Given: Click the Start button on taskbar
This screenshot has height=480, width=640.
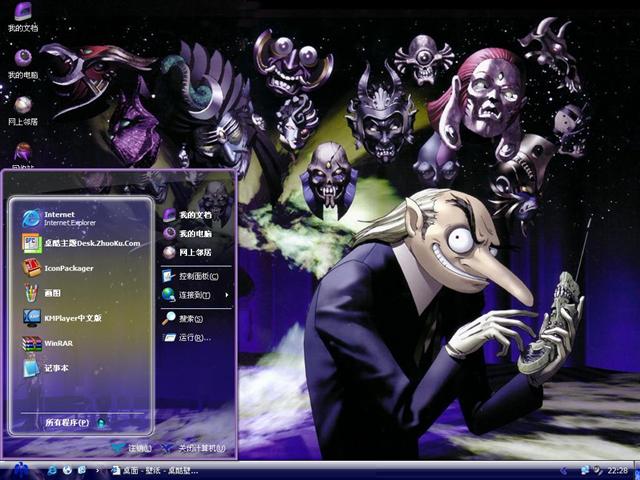Looking at the screenshot, I should [x=20, y=471].
